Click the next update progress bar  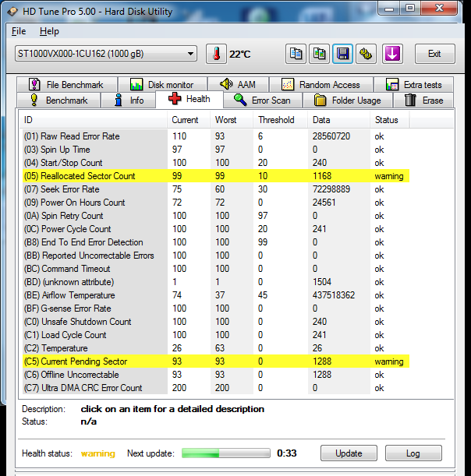[x=225, y=453]
